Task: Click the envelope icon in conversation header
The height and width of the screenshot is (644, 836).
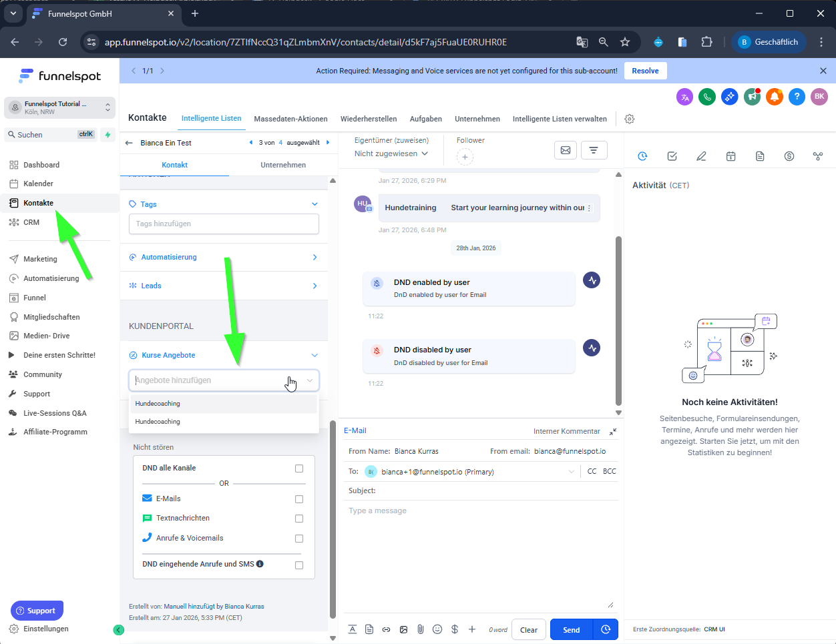Action: tap(566, 150)
